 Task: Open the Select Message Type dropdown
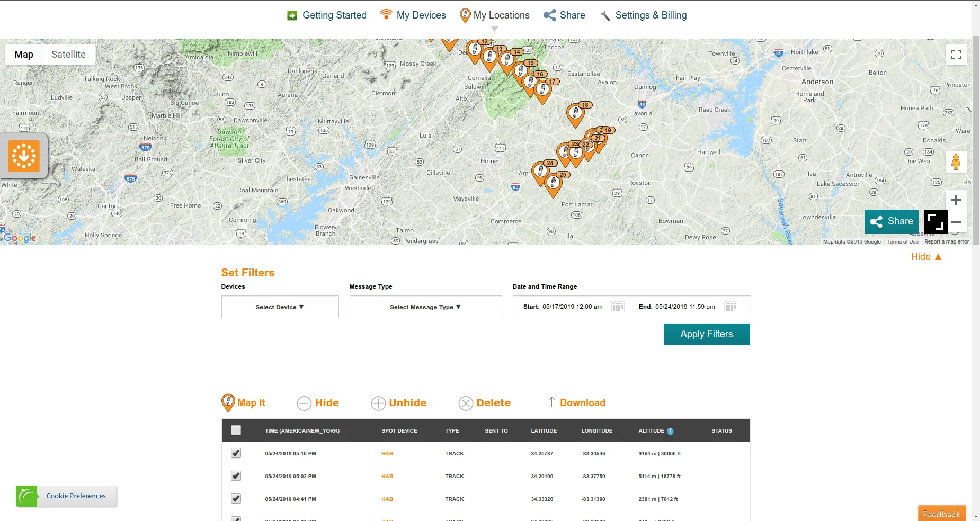(425, 307)
